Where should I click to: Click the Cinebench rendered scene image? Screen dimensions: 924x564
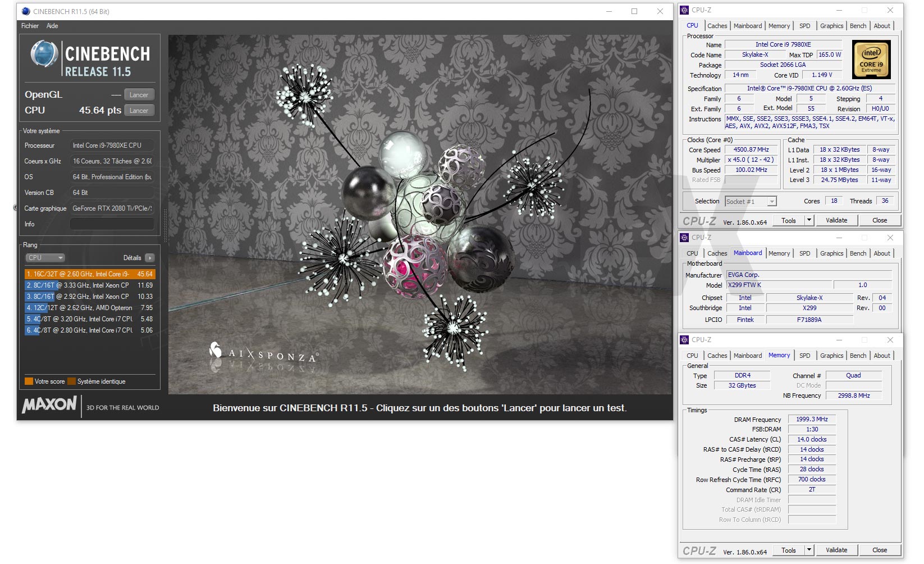[420, 215]
